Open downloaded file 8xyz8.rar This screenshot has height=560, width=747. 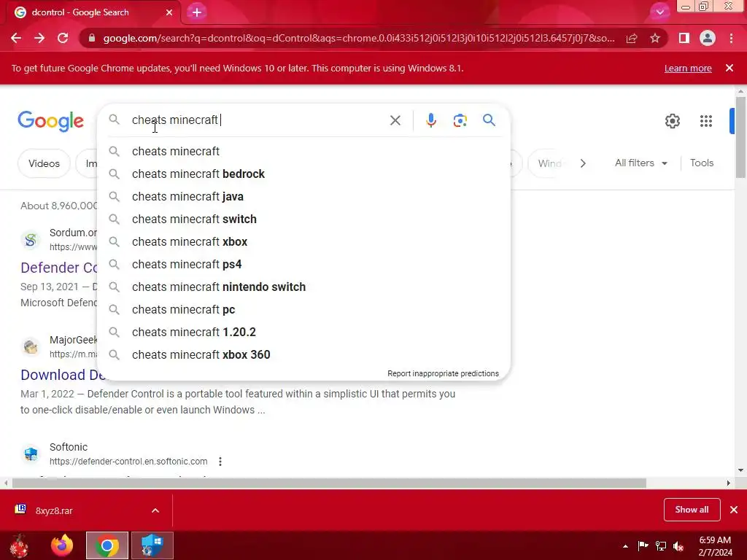point(54,510)
